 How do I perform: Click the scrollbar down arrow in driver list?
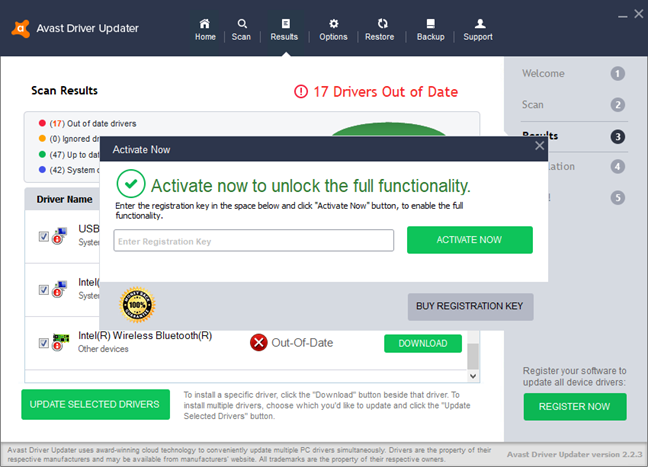click(473, 376)
